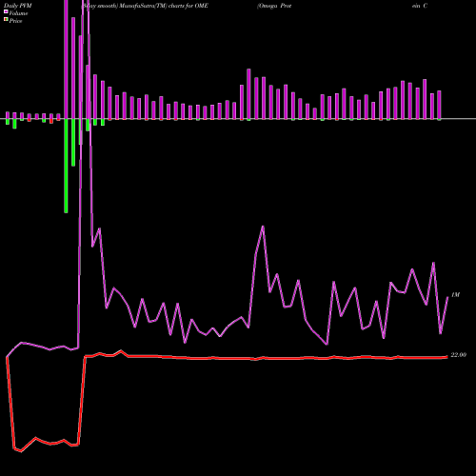Viewport: 476px width, 476px height.
Task: Click the 1M volume value label
Action: [x=455, y=295]
